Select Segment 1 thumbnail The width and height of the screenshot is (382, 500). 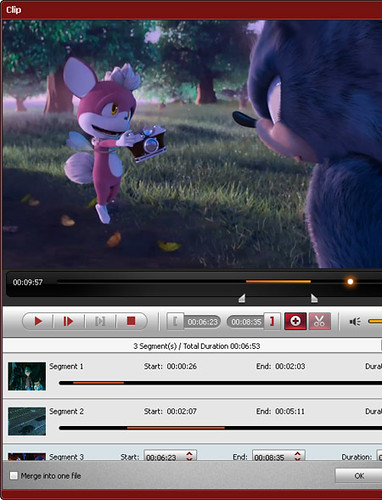pos(27,376)
